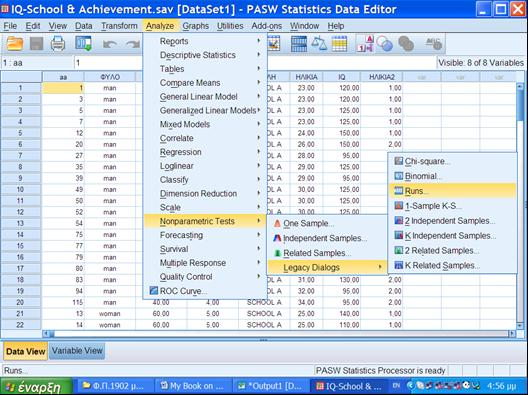Click the Select Cases yellow grid icon
Viewport: 528px width, 395px height.
339,44
